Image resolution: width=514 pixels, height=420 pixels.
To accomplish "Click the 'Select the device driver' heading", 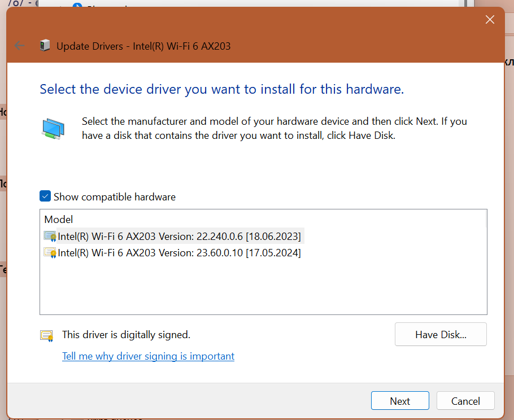I will [x=221, y=89].
